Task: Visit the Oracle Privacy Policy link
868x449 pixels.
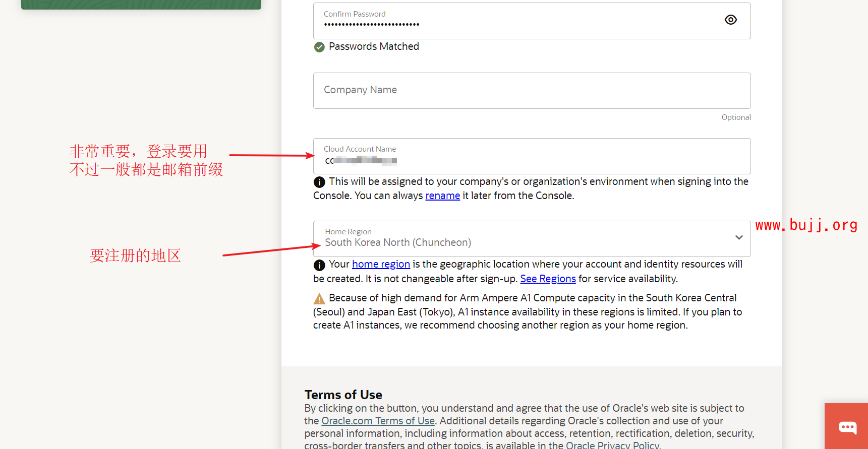Action: [x=612, y=445]
